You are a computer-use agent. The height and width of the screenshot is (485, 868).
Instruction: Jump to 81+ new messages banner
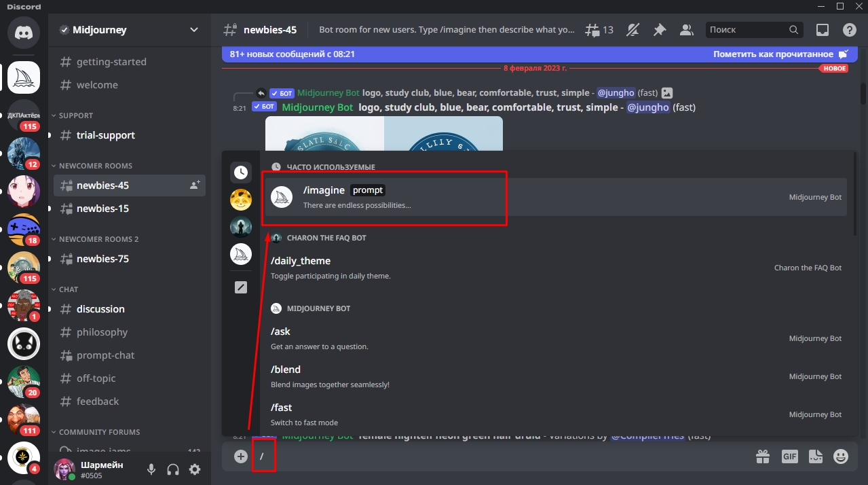point(293,54)
